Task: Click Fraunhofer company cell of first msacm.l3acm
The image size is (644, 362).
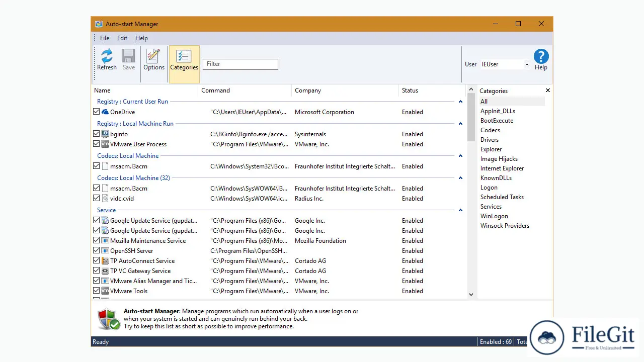Action: [x=345, y=166]
